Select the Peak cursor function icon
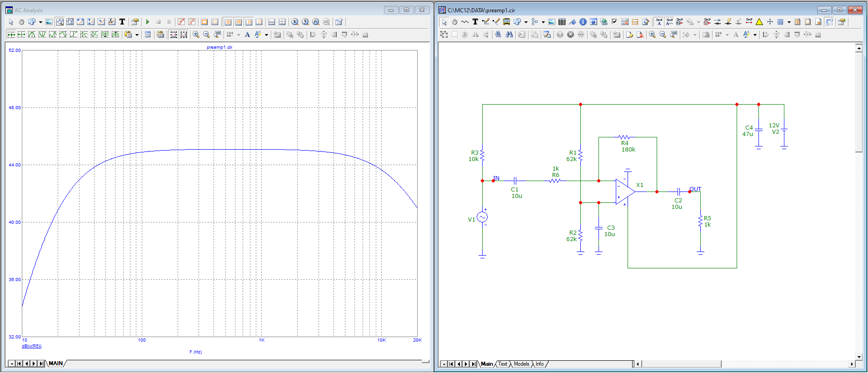868x373 pixels. 32,35
